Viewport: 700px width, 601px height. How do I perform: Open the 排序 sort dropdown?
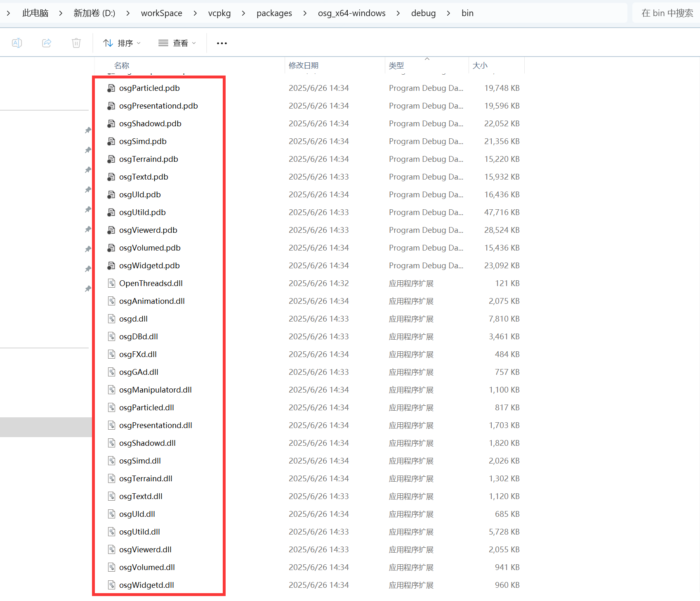tap(122, 43)
